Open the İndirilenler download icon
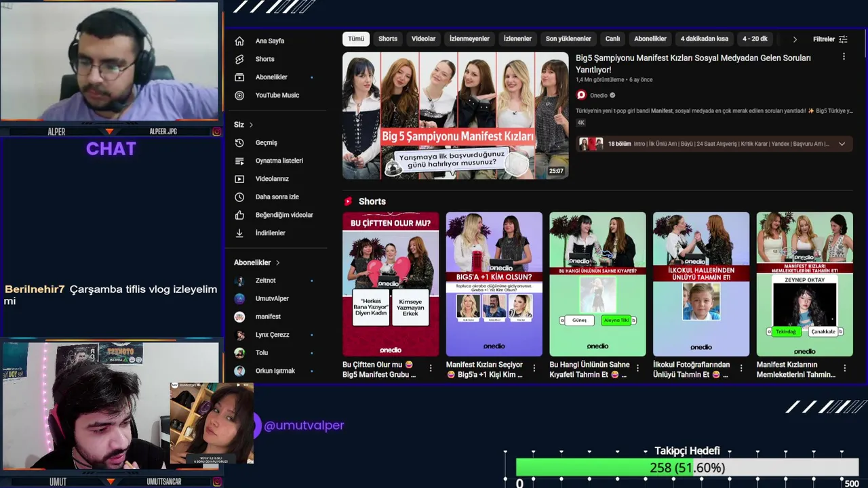The image size is (868, 488). coord(239,233)
